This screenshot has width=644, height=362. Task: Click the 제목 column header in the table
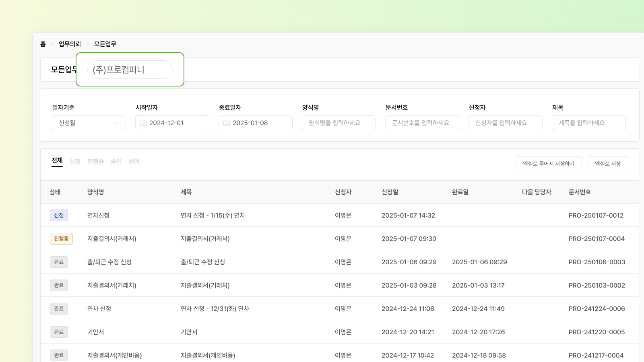[x=186, y=192]
